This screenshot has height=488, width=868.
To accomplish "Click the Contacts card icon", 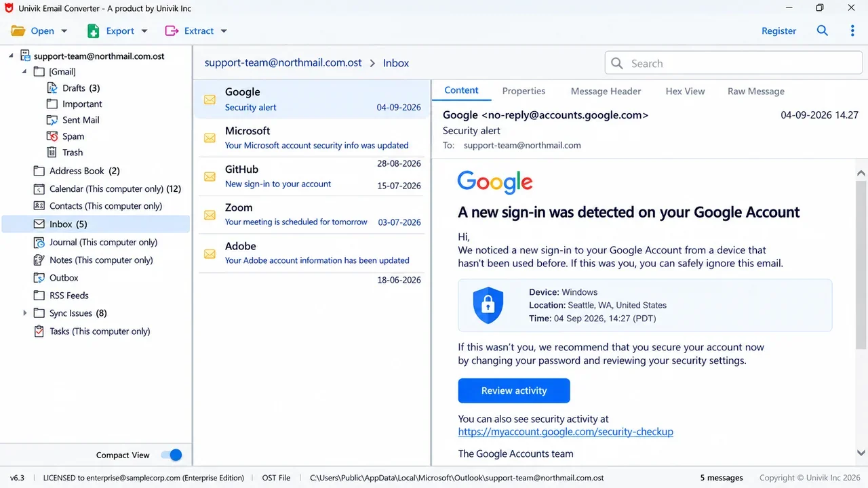I will [39, 206].
